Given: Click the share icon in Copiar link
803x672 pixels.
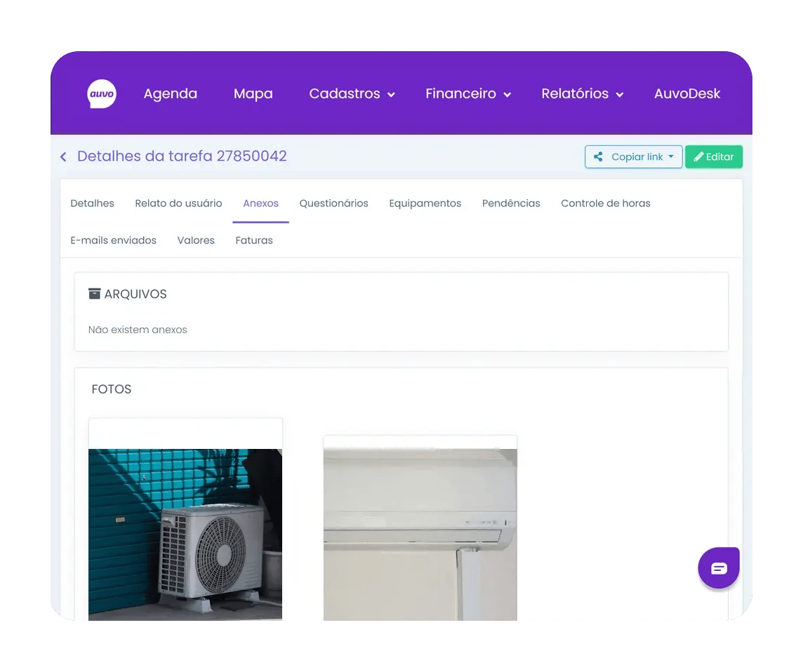Looking at the screenshot, I should (x=597, y=156).
